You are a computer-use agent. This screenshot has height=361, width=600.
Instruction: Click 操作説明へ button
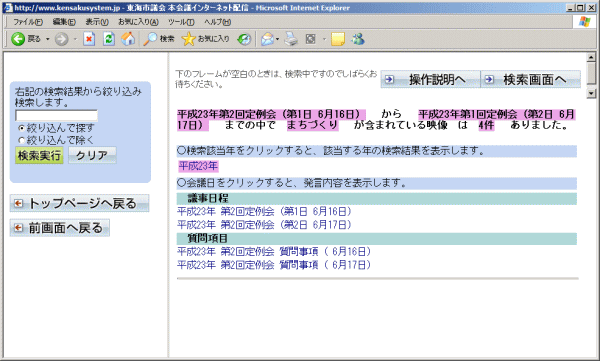[430, 79]
